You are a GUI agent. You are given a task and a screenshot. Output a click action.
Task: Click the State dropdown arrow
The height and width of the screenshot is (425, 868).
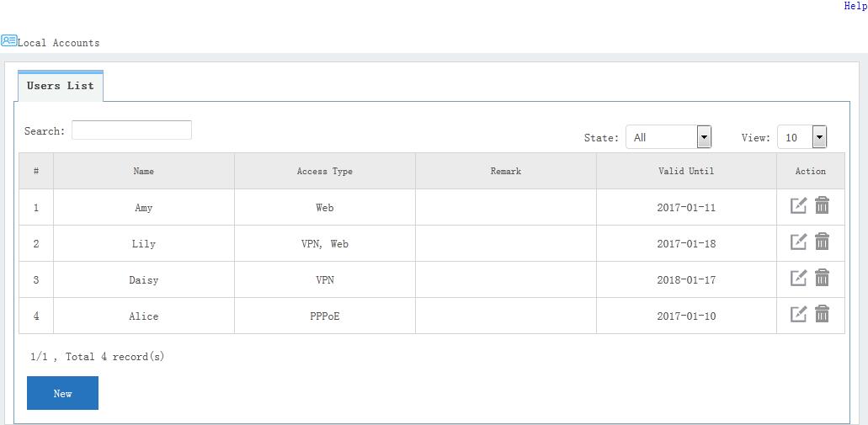click(705, 137)
